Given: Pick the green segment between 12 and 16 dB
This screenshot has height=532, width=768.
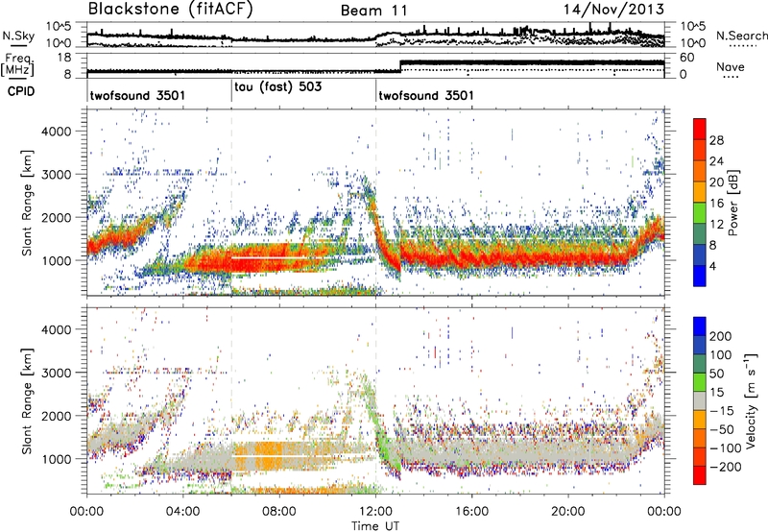Looking at the screenshot, I should pyautogui.click(x=700, y=213).
